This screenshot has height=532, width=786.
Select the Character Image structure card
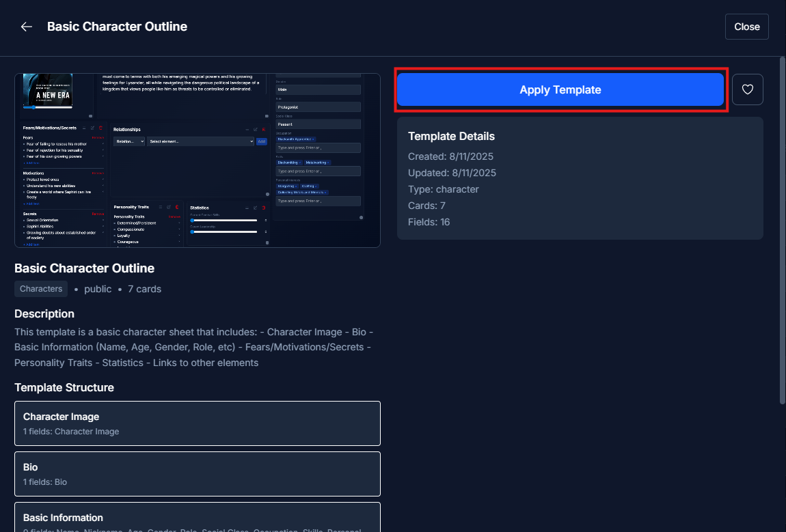click(x=197, y=423)
